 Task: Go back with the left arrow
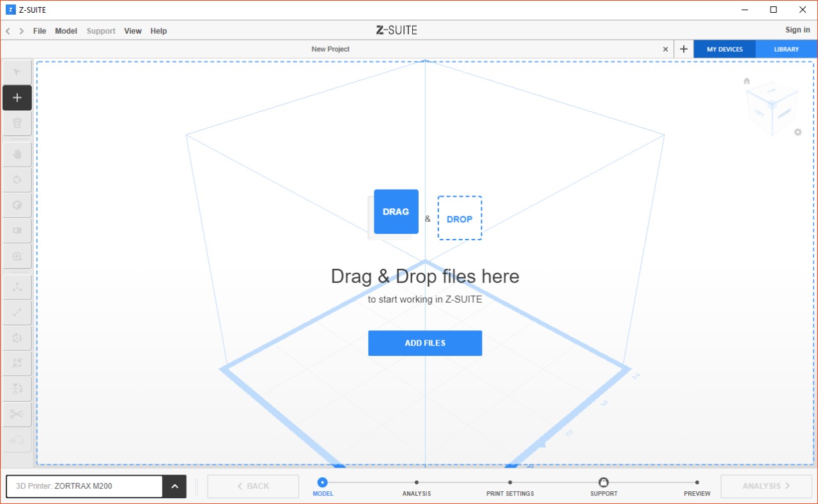coord(8,31)
